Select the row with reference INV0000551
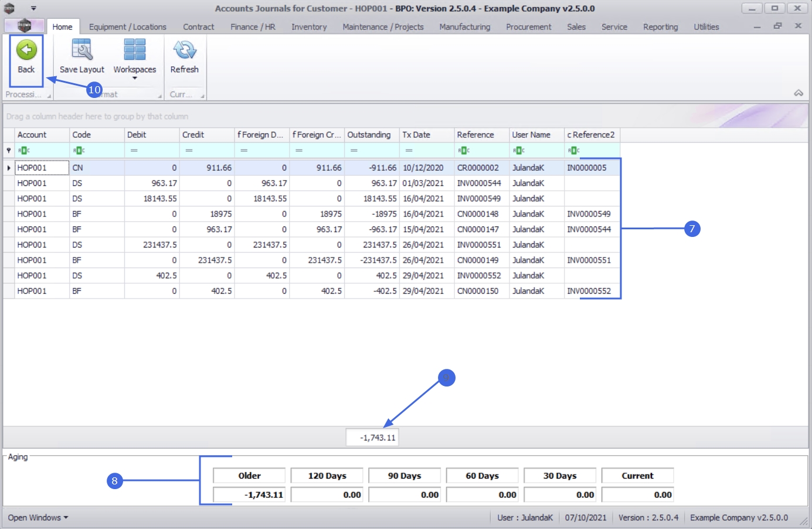The height and width of the screenshot is (529, 812). tap(479, 245)
